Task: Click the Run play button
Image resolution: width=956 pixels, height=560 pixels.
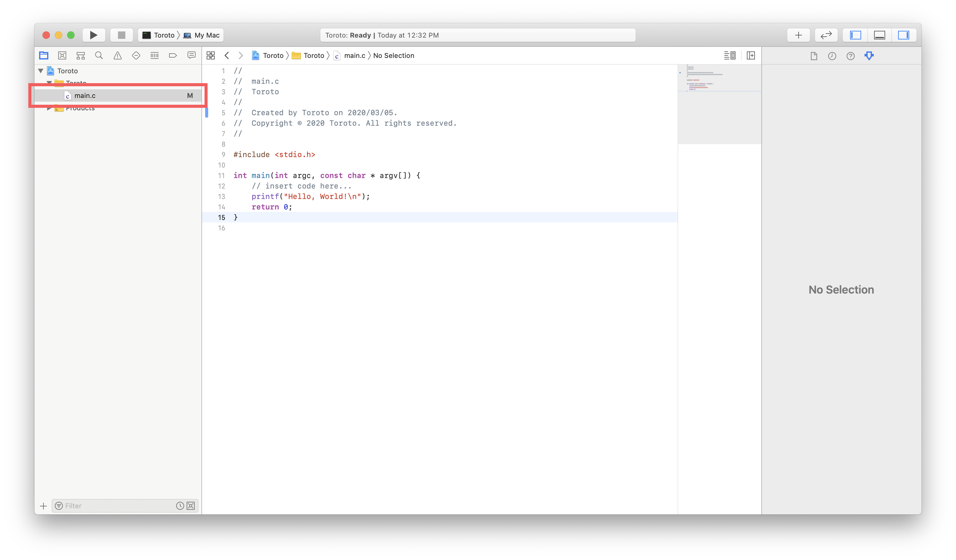Action: pyautogui.click(x=94, y=35)
